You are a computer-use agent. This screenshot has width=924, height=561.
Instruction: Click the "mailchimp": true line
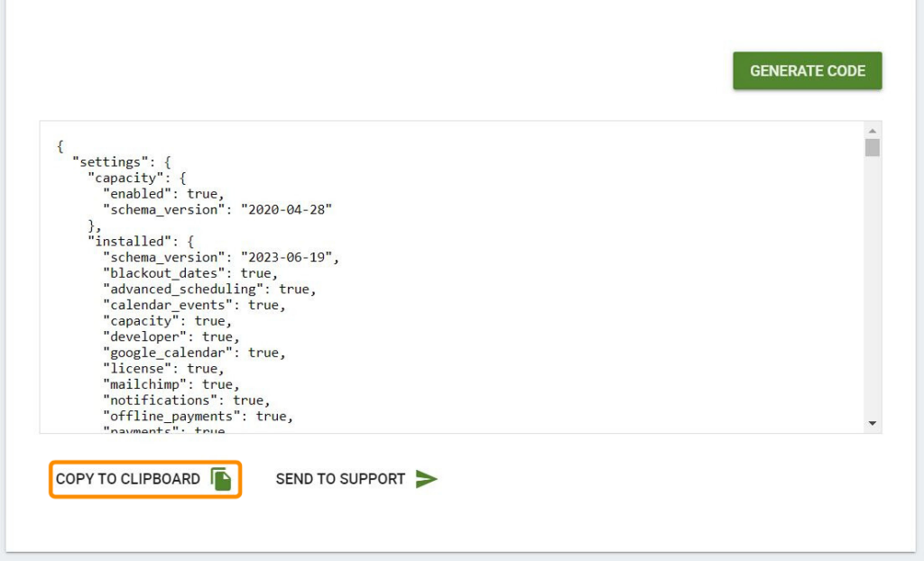click(x=171, y=385)
